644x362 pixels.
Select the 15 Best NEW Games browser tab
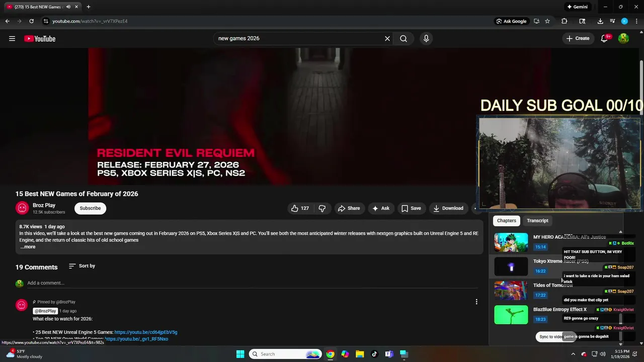[x=43, y=7]
